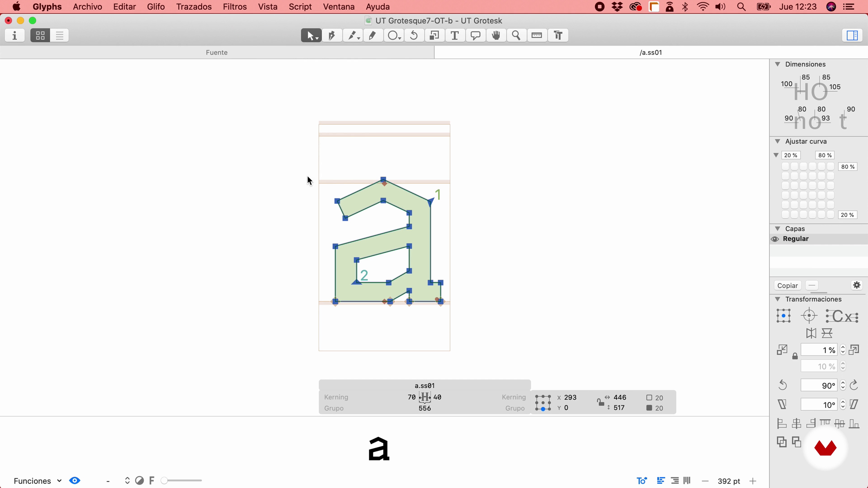The width and height of the screenshot is (868, 488).
Task: Open the Glifo menu
Action: [x=156, y=7]
